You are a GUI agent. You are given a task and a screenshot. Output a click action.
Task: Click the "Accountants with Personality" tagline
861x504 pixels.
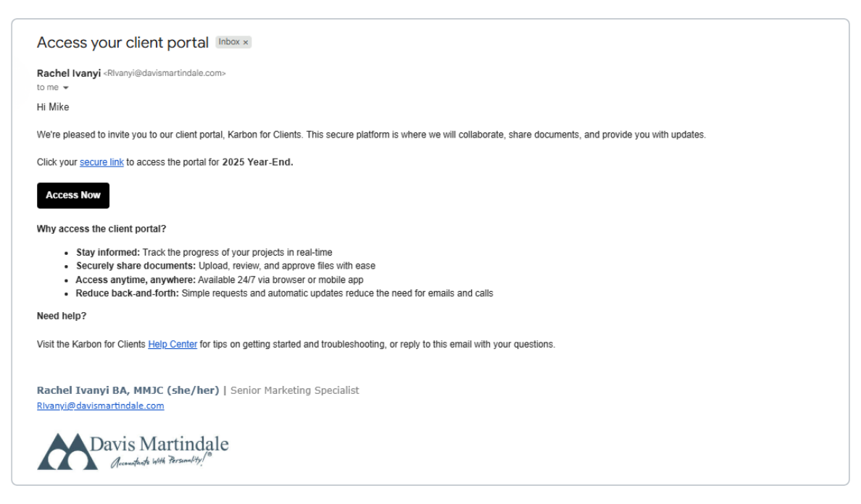pyautogui.click(x=161, y=460)
